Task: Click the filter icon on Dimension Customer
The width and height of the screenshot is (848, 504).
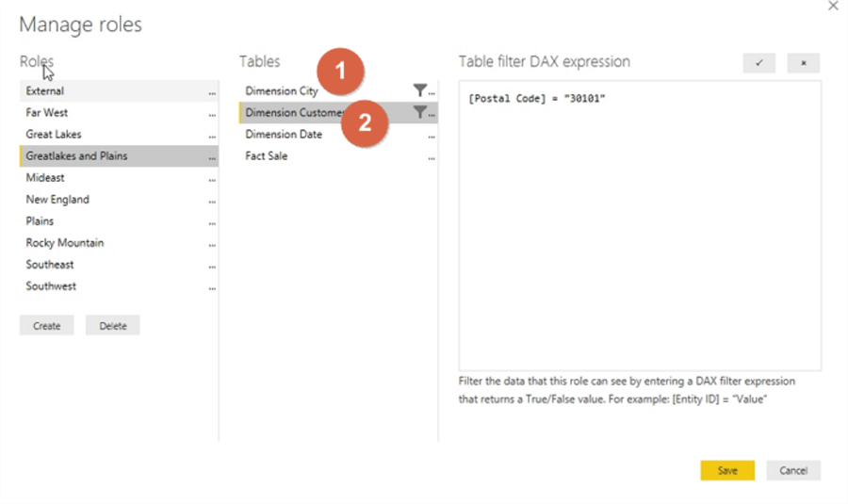Action: point(419,113)
